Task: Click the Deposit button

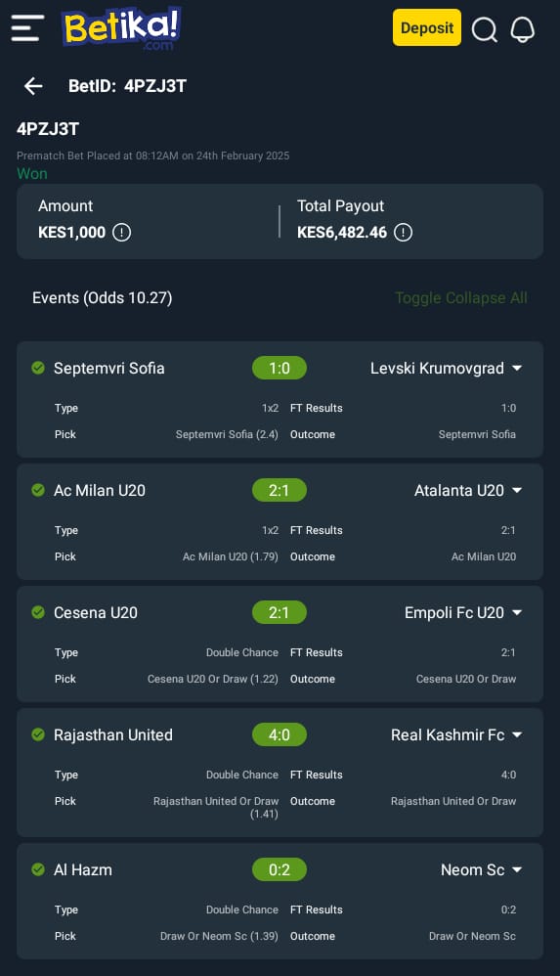Action: pyautogui.click(x=427, y=27)
